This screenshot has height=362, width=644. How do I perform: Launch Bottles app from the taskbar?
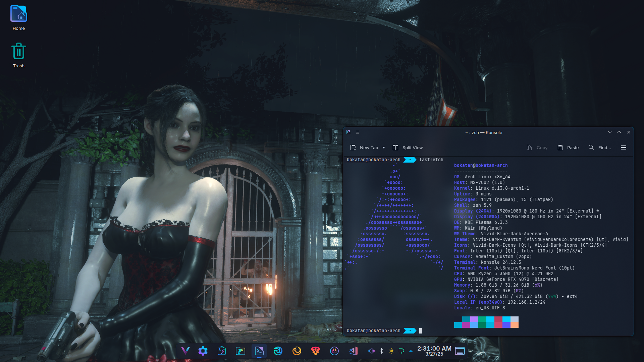[334, 351]
